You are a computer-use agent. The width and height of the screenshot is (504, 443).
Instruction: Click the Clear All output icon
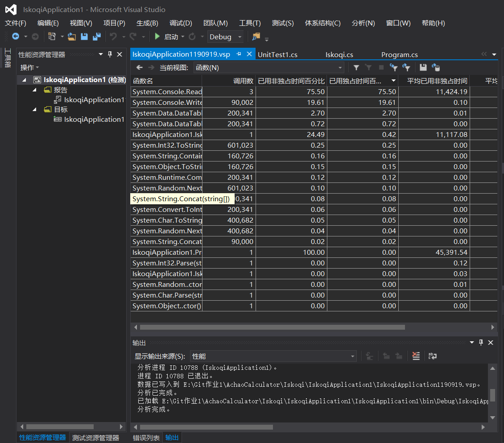(x=416, y=356)
